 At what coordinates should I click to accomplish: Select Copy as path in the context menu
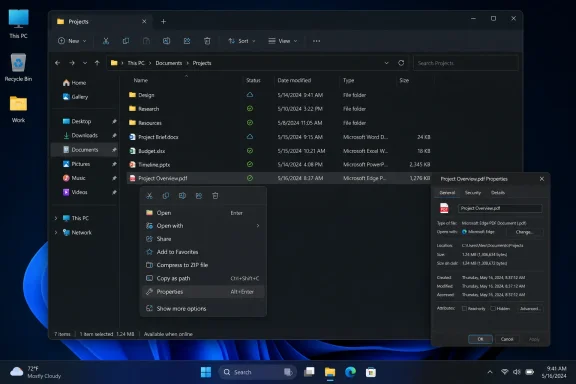click(x=203, y=279)
